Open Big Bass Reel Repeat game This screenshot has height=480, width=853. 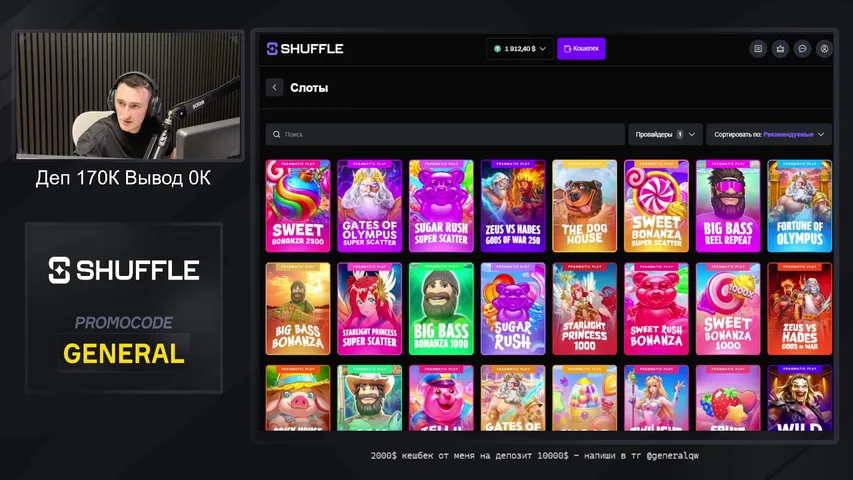tap(728, 206)
